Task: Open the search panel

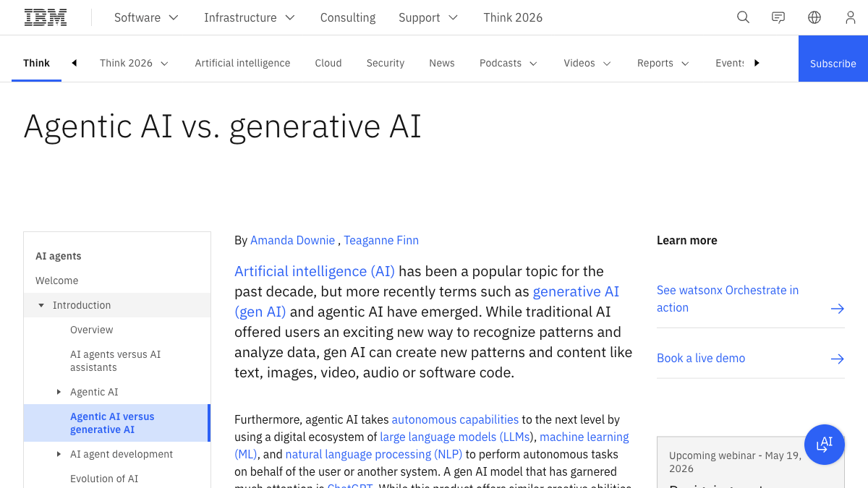Action: 743,17
